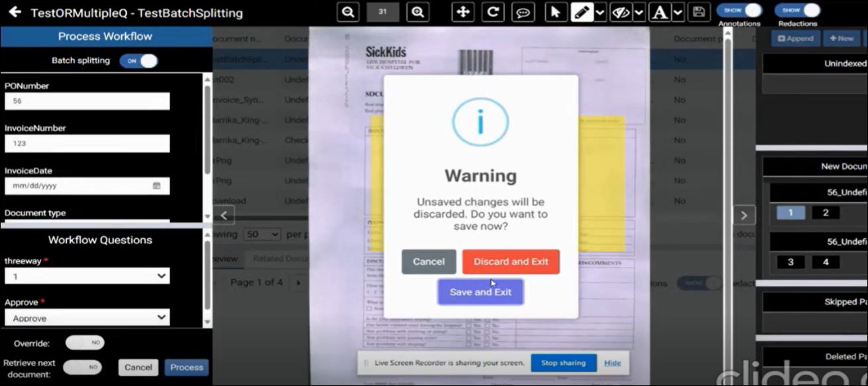Select the pencil drawing tool
The width and height of the screenshot is (868, 386).
click(582, 12)
